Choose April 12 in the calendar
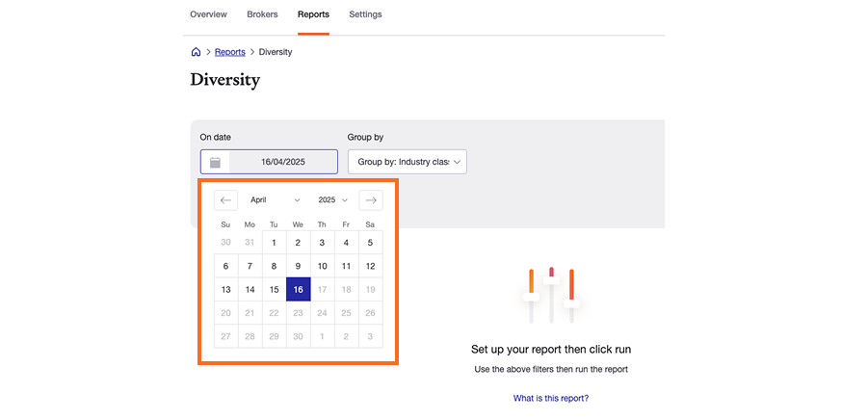The width and height of the screenshot is (868, 420). coord(370,266)
